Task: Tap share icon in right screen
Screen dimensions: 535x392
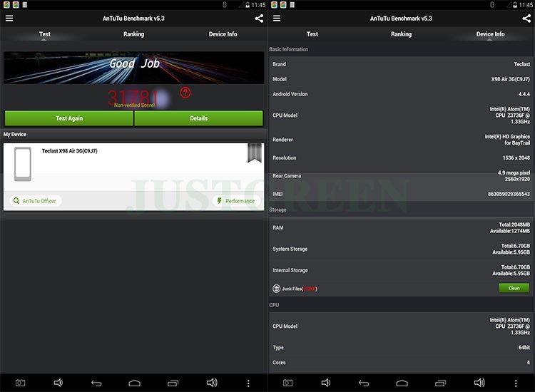Action: pos(526,19)
